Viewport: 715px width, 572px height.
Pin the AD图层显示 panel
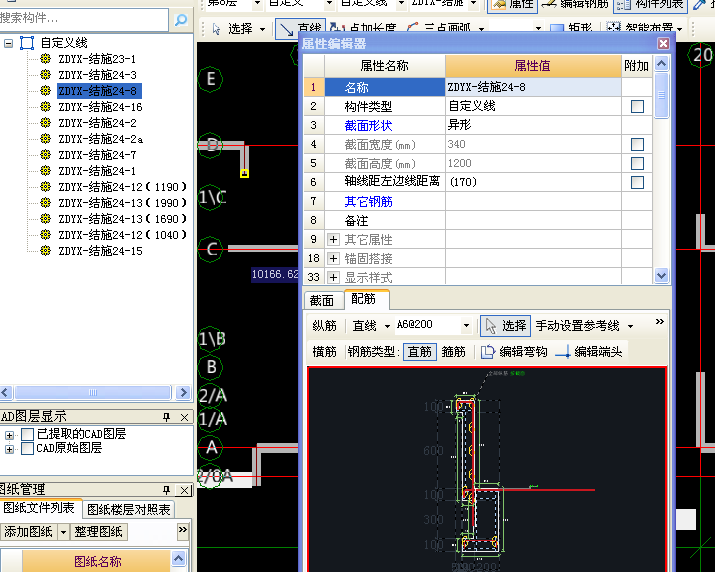click(x=166, y=417)
